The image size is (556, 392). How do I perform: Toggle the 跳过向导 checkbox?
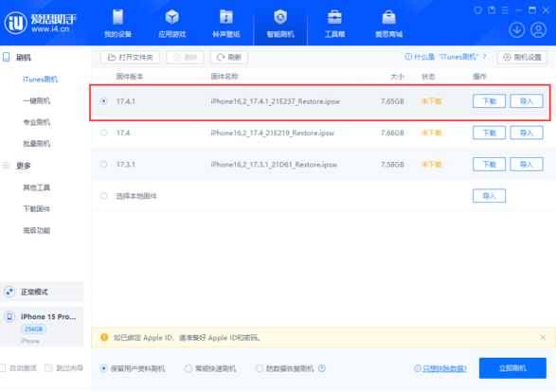[x=48, y=368]
